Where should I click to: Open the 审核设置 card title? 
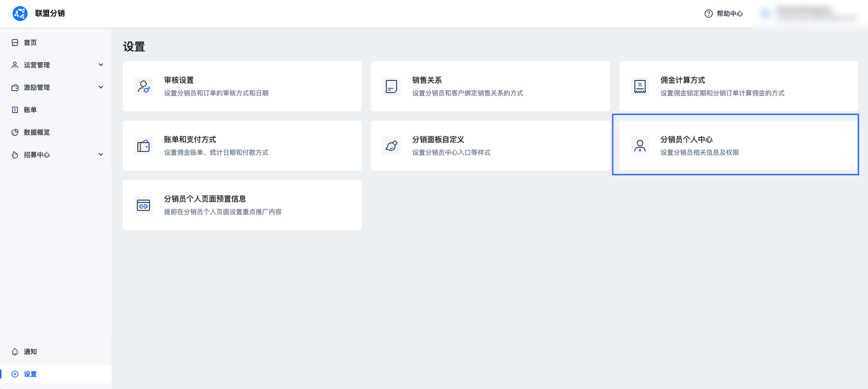click(x=179, y=80)
